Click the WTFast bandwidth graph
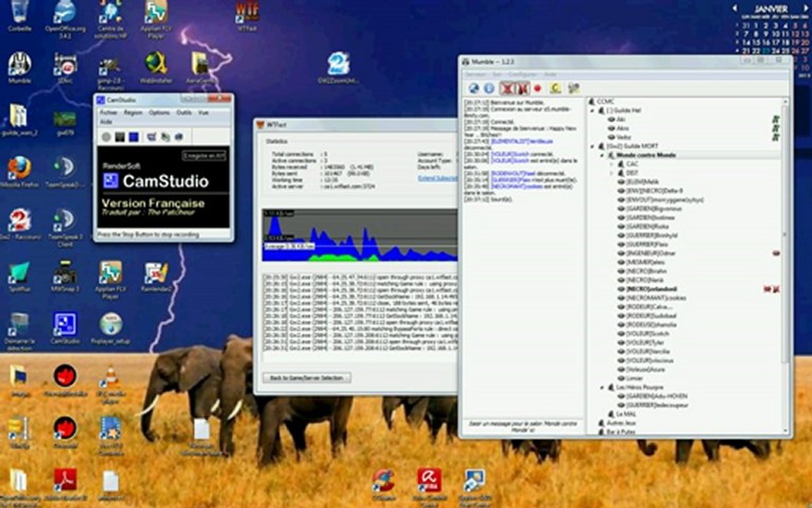This screenshot has height=508, width=812. [360, 235]
